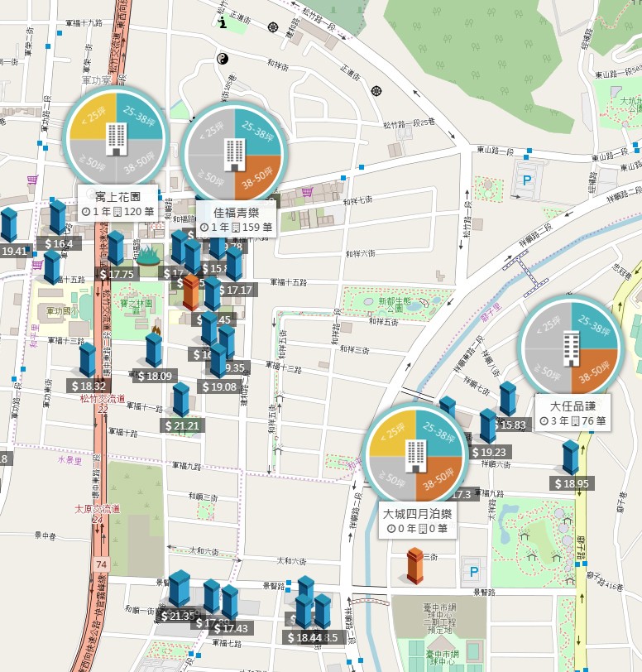Select teal 25-38坪 segment of 寓上花園
Image resolution: width=642 pixels, height=672 pixels.
click(x=139, y=116)
